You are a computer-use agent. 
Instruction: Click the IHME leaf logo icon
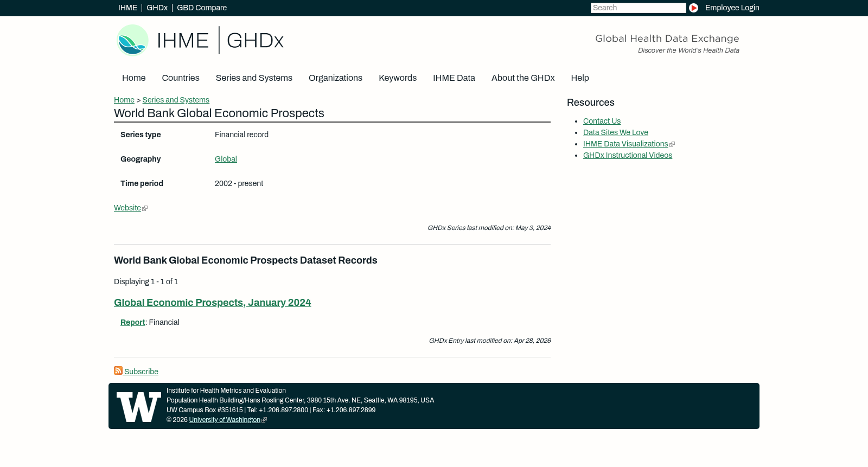click(133, 40)
